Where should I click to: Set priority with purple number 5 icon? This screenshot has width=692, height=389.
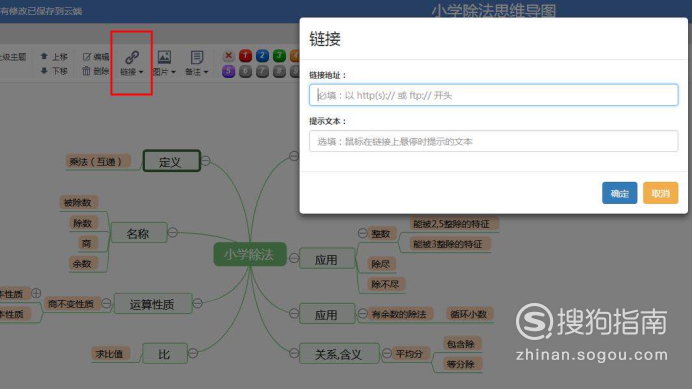point(228,71)
